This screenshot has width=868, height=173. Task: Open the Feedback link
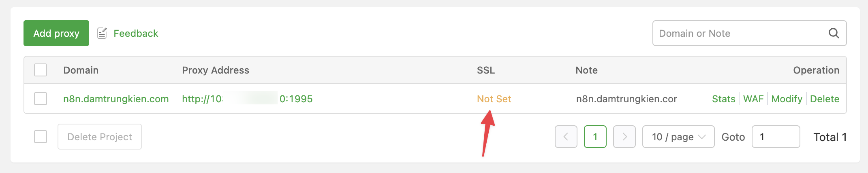point(136,33)
